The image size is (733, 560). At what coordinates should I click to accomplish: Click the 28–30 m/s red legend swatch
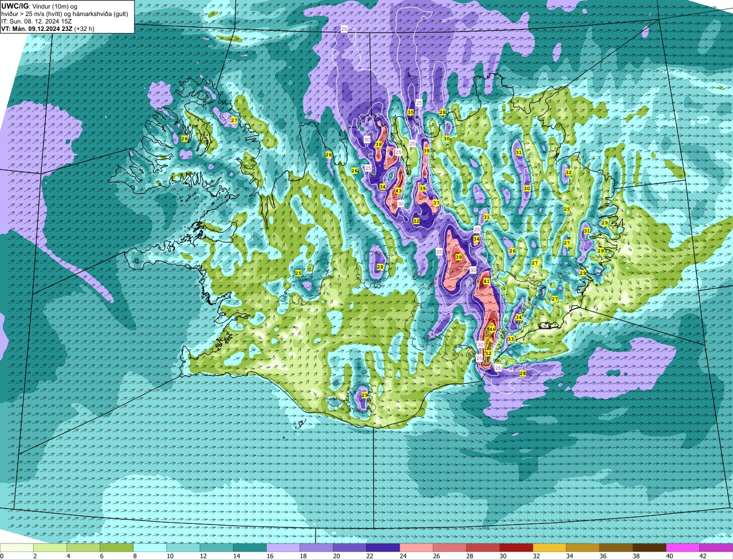point(483,548)
